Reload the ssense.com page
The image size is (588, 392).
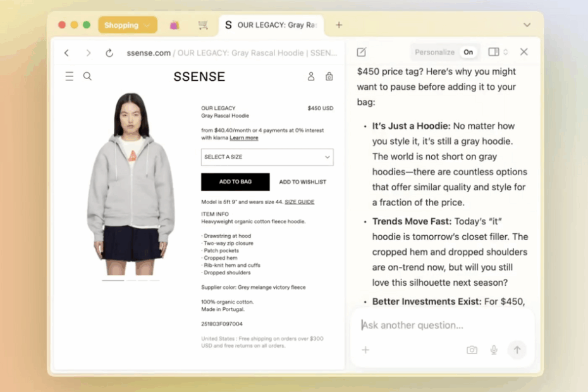coord(109,53)
